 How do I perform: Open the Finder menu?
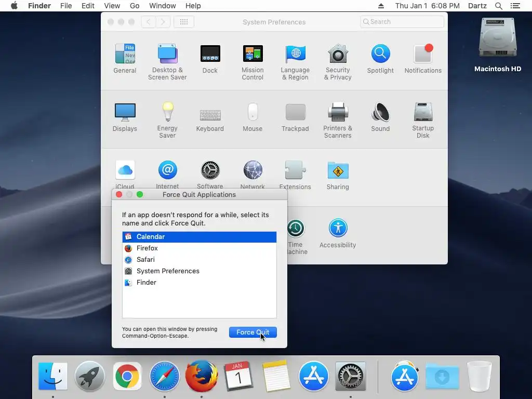click(39, 6)
